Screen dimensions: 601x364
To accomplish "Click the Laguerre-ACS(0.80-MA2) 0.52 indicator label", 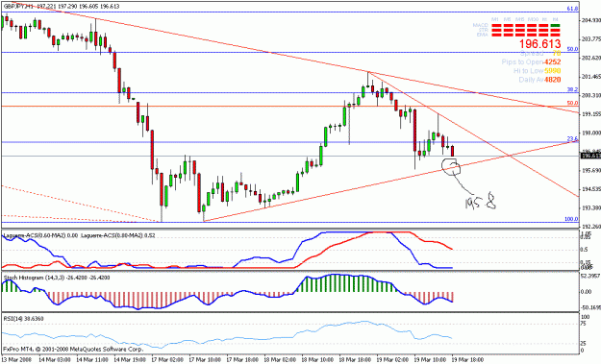I will tap(118, 235).
